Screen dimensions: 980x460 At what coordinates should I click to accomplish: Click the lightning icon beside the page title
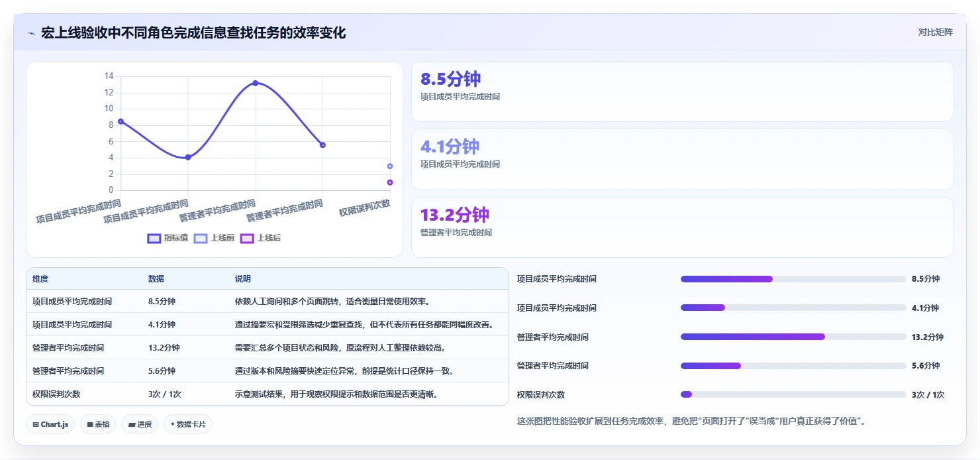[x=31, y=33]
